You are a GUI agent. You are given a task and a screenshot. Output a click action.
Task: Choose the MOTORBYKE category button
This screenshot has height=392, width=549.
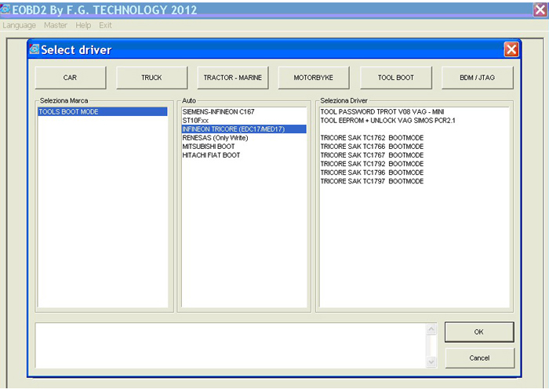(314, 78)
